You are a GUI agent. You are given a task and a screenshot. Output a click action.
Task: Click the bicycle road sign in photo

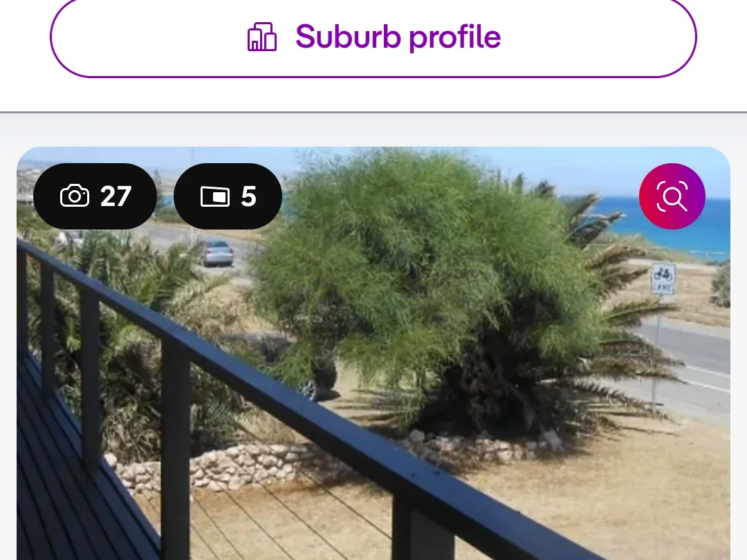coord(663,278)
